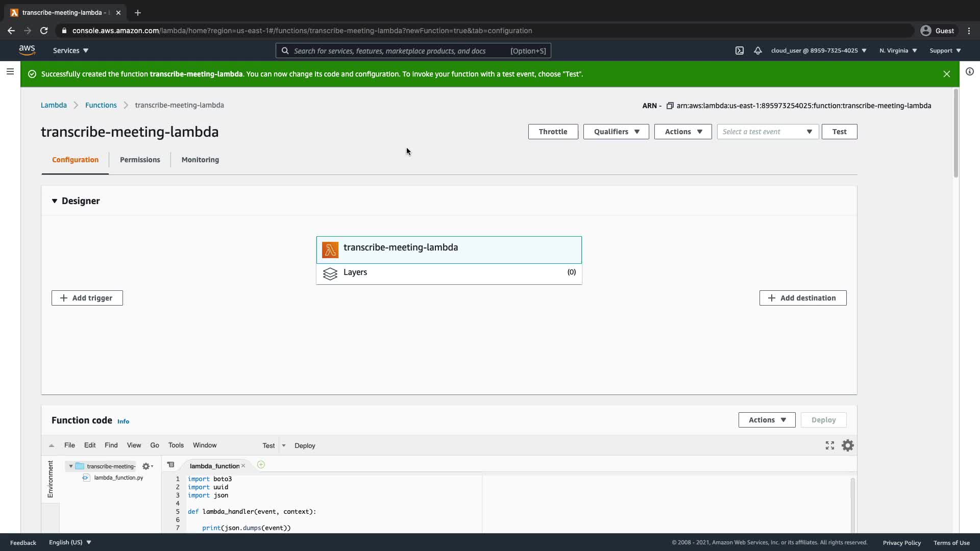Dismiss the green success banner

(x=946, y=74)
